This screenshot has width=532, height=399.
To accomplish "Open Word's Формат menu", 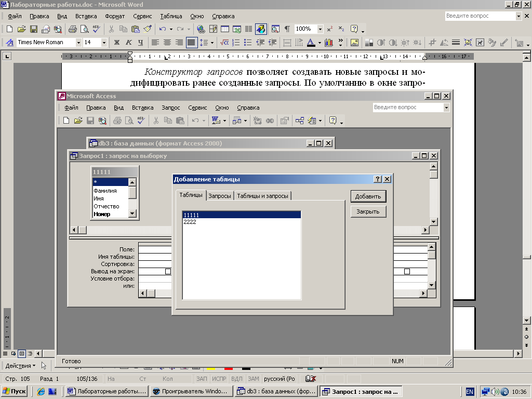I will click(115, 16).
